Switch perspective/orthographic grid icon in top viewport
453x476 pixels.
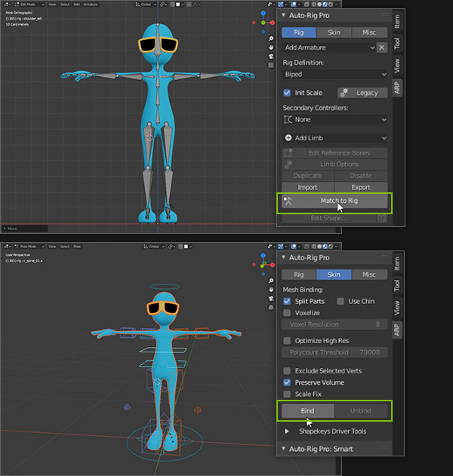(x=271, y=65)
